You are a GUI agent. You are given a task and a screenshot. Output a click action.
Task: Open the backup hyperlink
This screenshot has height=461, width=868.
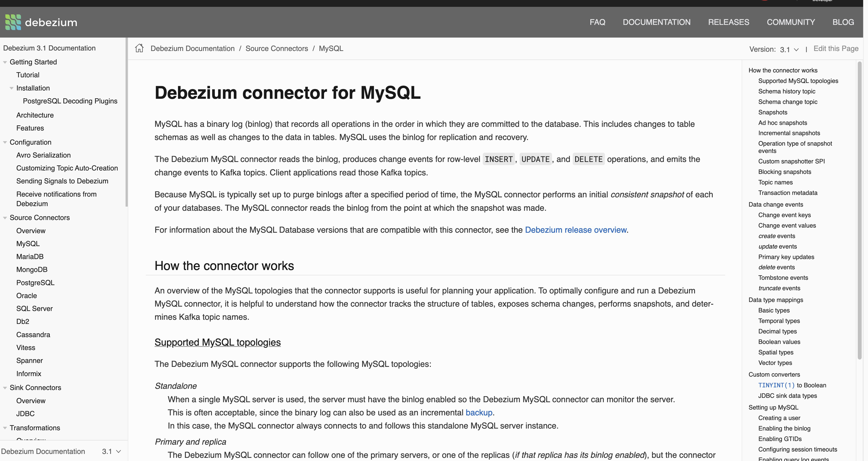click(x=479, y=412)
